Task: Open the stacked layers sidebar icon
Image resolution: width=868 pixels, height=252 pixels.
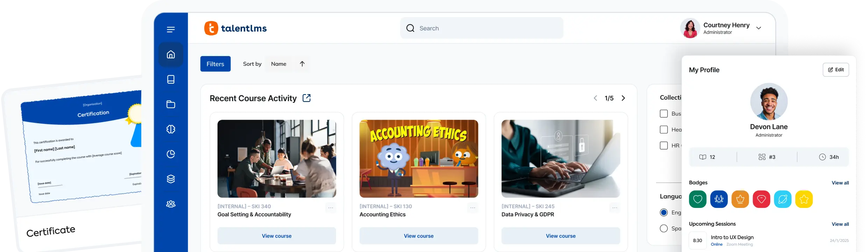Action: pos(171,179)
